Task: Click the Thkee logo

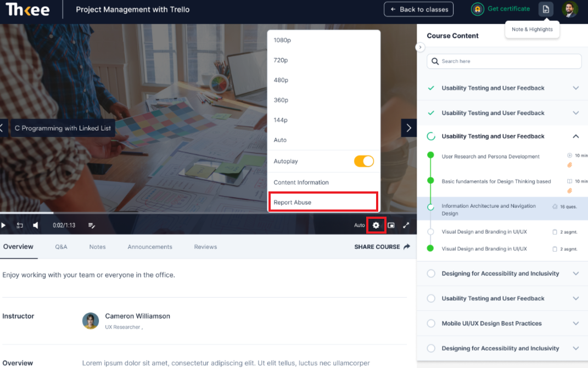Action: (x=27, y=9)
